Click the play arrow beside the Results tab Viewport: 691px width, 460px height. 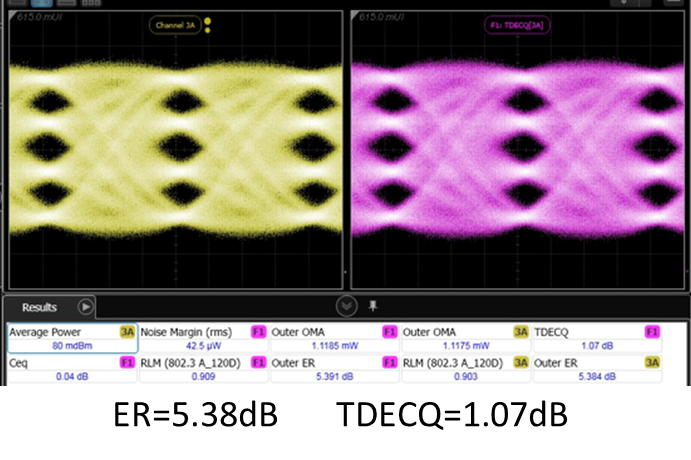86,307
